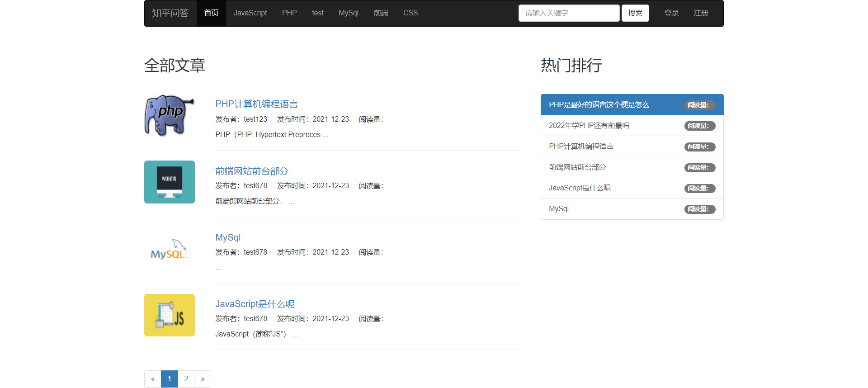Image resolution: width=868 pixels, height=388 pixels.
Task: Open the JavaScript category in navbar
Action: [250, 13]
